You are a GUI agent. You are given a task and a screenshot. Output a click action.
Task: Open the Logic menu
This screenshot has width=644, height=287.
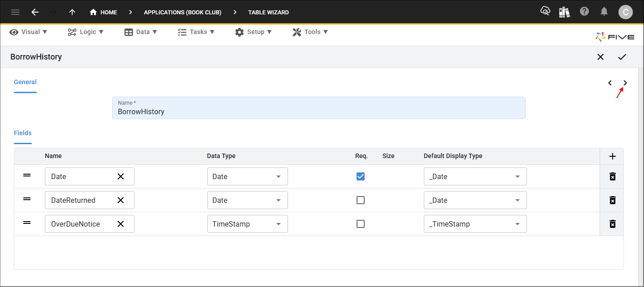pyautogui.click(x=86, y=32)
